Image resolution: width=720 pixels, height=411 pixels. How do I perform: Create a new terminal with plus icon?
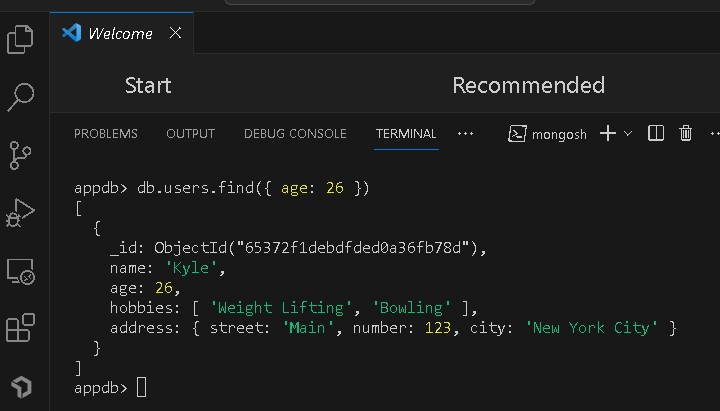[607, 133]
